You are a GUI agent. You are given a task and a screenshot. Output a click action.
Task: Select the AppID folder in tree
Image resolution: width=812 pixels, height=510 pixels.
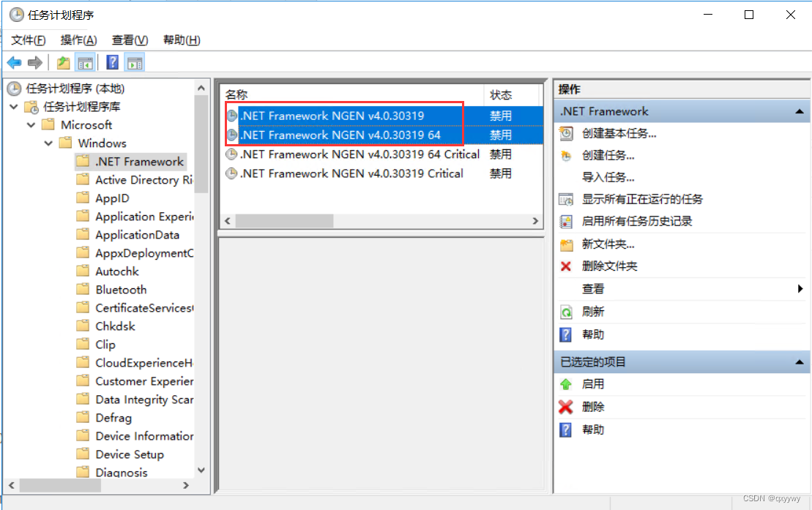112,198
